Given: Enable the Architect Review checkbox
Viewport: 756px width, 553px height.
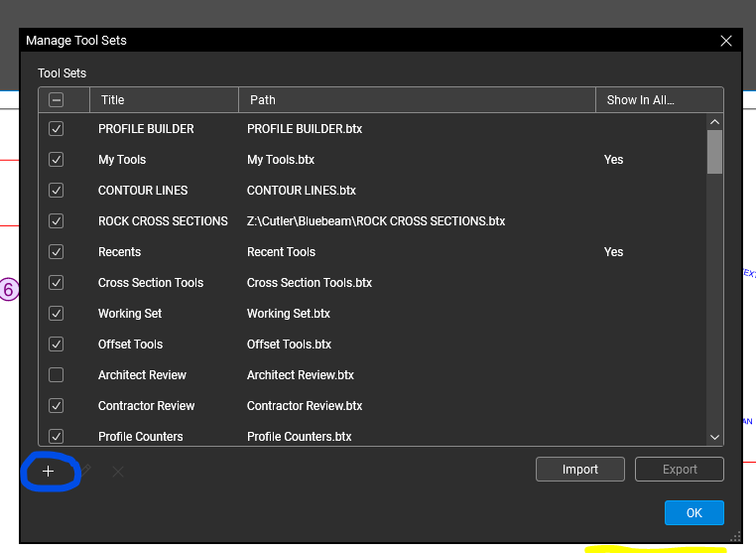Looking at the screenshot, I should (x=56, y=375).
